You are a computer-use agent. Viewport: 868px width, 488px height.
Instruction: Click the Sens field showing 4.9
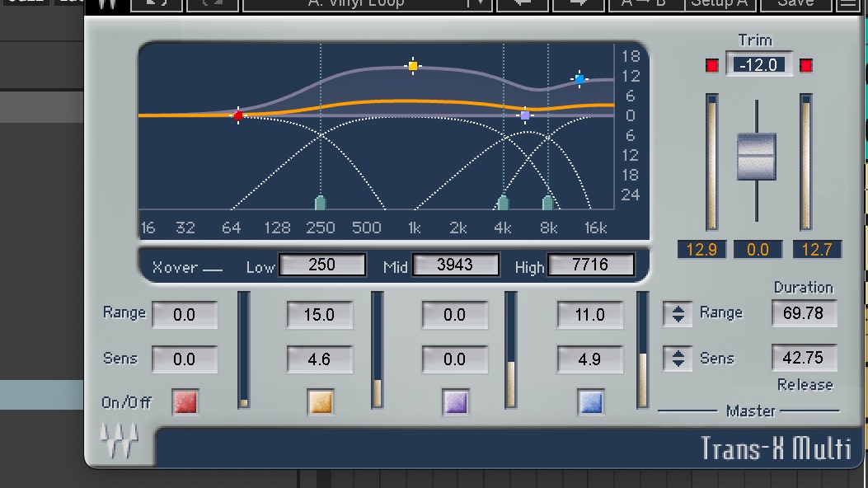[x=589, y=359]
